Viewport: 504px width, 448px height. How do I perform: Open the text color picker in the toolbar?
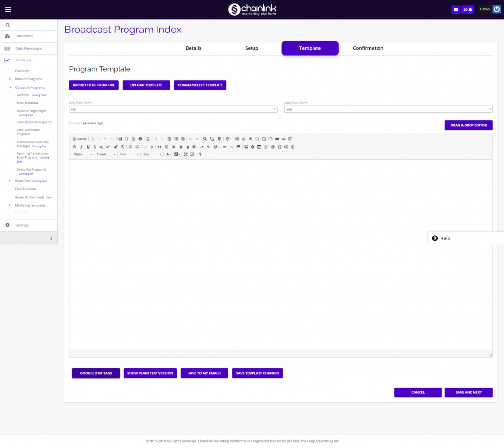coord(167,154)
